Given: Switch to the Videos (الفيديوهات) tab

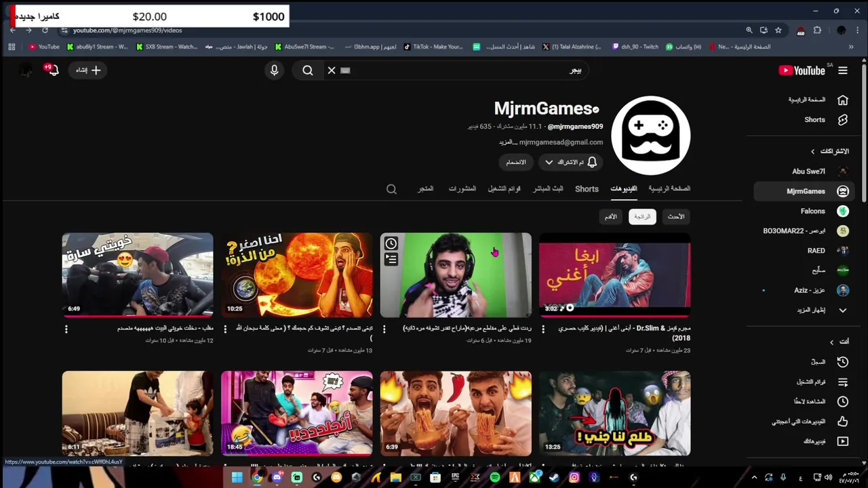Looking at the screenshot, I should [624, 188].
